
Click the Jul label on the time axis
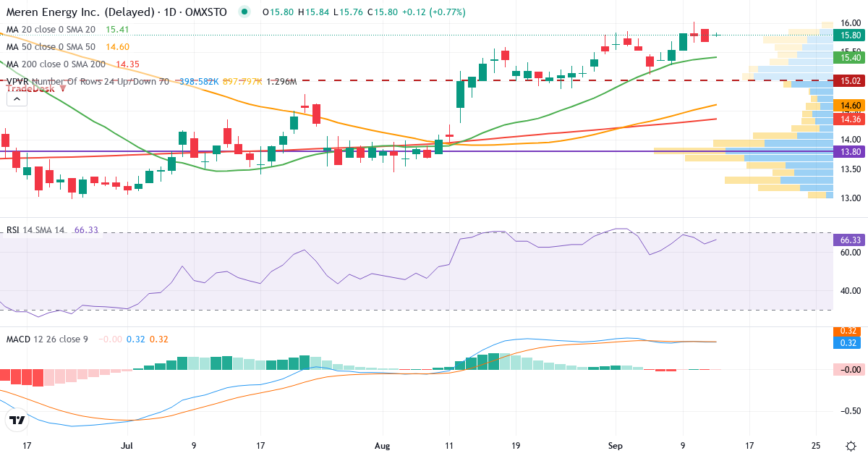[x=128, y=445]
